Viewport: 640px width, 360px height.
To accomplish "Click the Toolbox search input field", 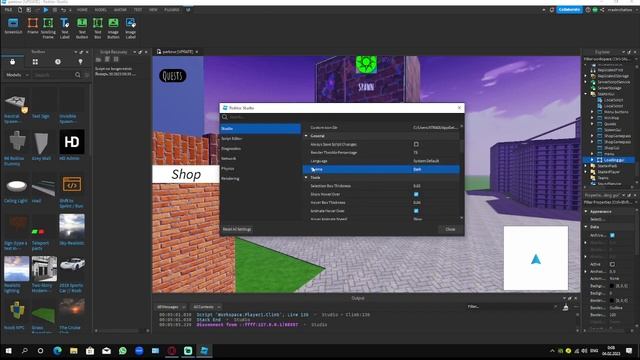I will point(53,75).
